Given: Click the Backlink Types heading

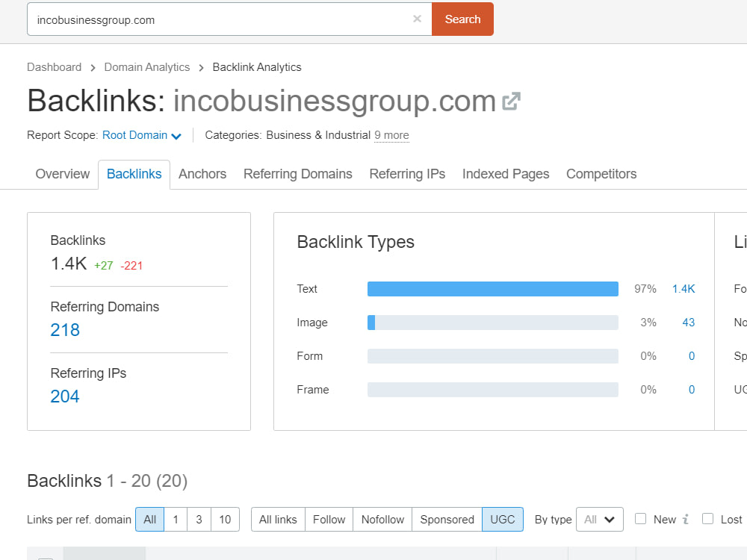Looking at the screenshot, I should click(x=356, y=243).
